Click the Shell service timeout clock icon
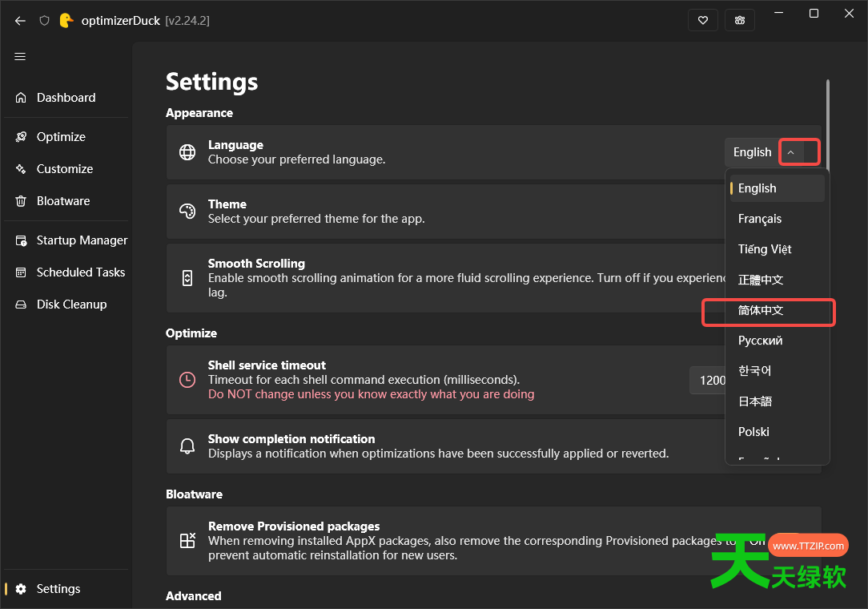Screen dimensions: 868x609 [187, 380]
